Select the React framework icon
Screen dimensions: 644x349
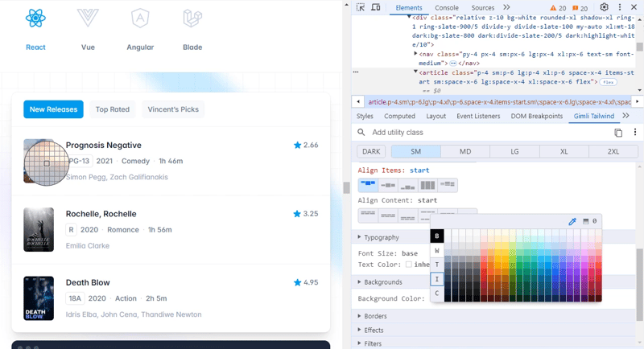[35, 18]
